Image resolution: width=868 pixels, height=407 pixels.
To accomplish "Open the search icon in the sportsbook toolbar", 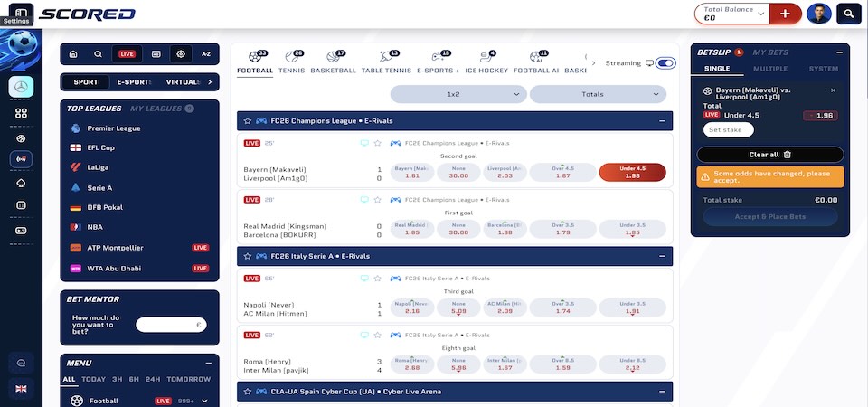I will [98, 54].
